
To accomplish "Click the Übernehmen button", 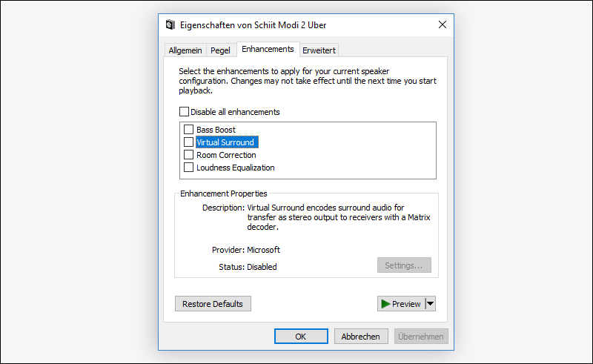I will [x=421, y=336].
